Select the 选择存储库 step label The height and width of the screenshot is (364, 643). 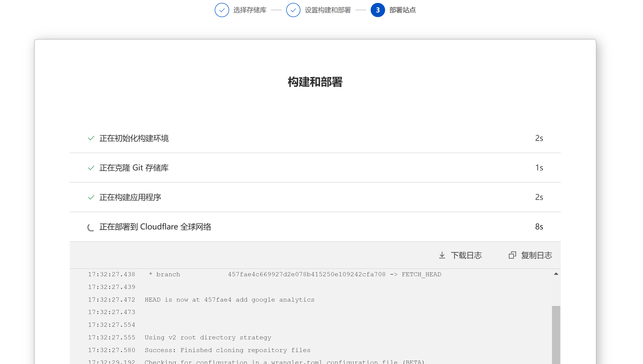250,10
